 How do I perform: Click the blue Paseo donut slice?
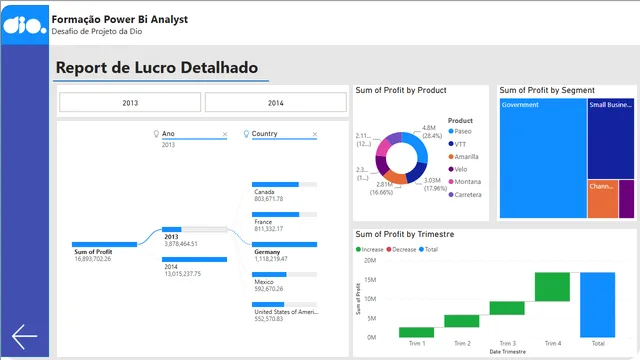(x=418, y=147)
